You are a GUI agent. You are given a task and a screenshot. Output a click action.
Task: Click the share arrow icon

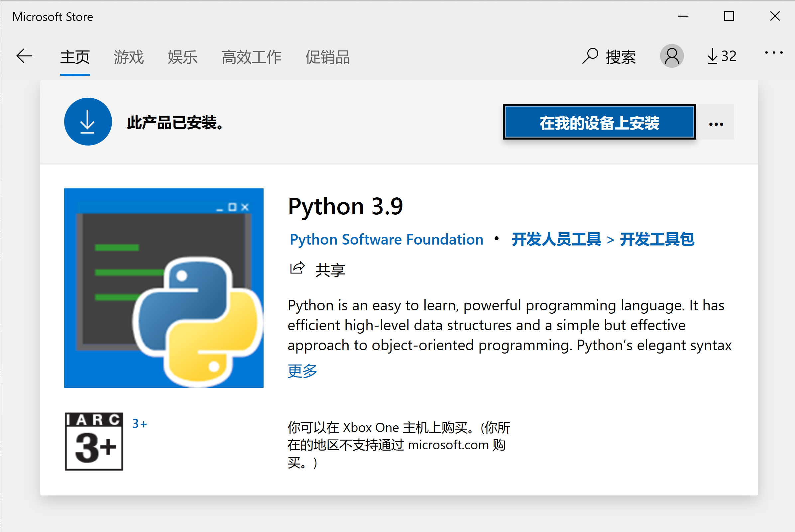(x=297, y=268)
